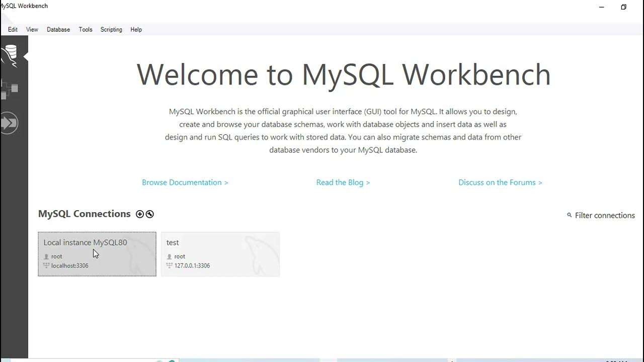Screen dimensions: 644x362
Task: Click the MySQL Connections heading
Action: tap(85, 214)
